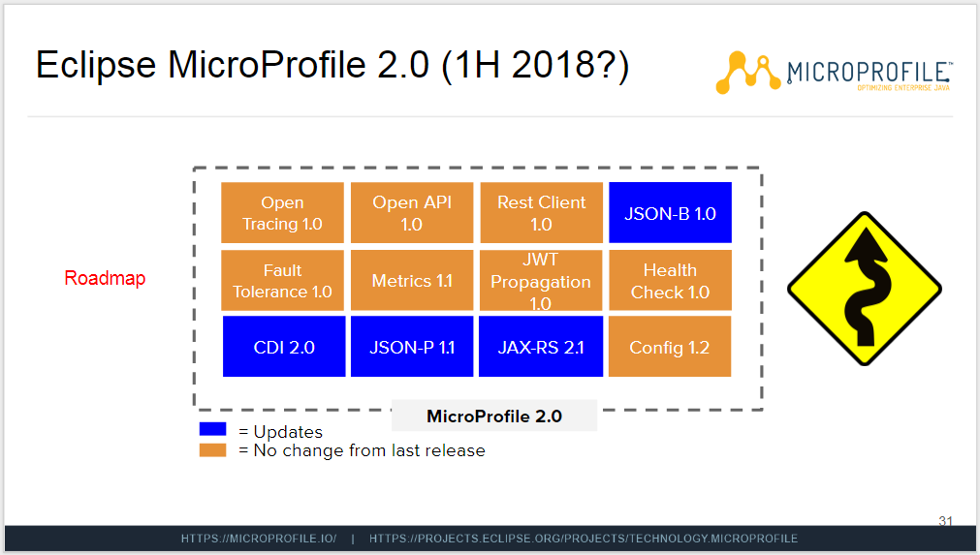980x555 pixels.
Task: Select the Open Tracing 1.0 box
Action: click(282, 213)
